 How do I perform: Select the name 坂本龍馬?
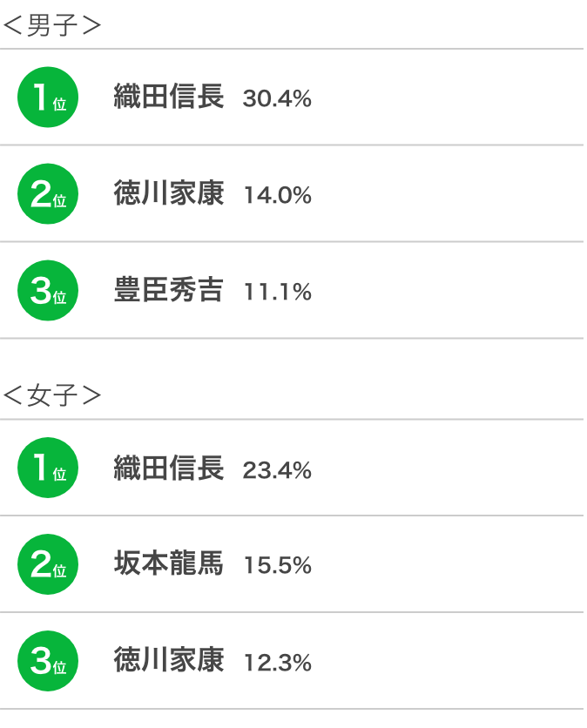coord(169,564)
